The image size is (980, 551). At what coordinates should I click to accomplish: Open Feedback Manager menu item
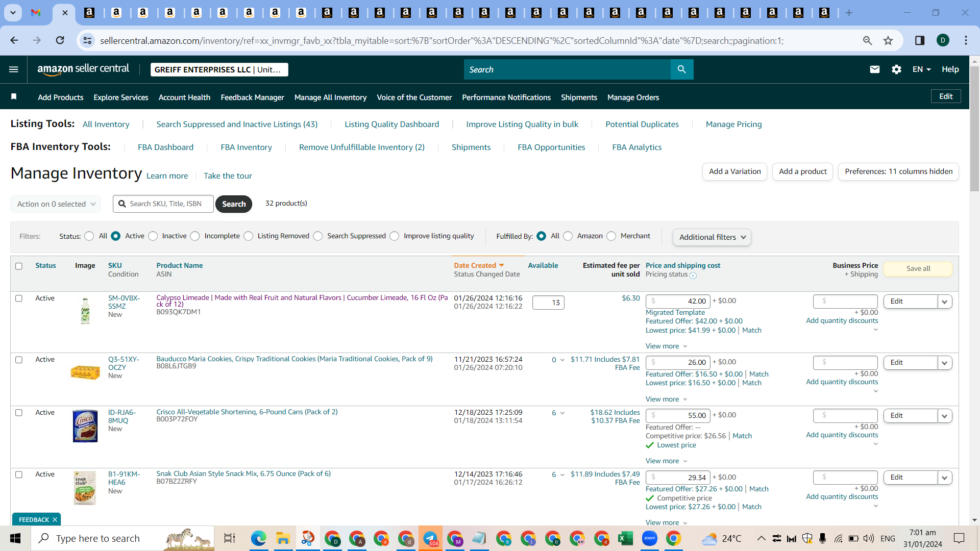pyautogui.click(x=252, y=97)
